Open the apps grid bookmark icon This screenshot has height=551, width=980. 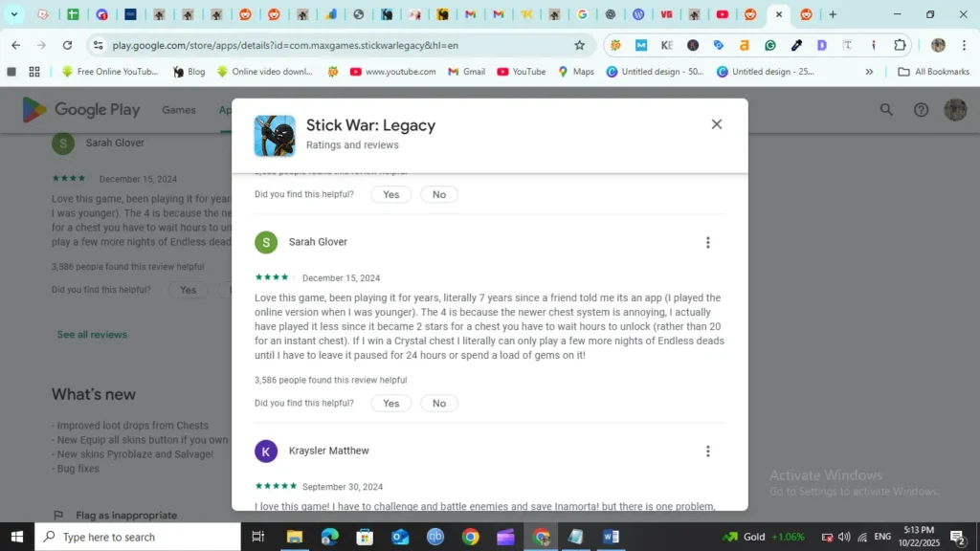click(34, 72)
